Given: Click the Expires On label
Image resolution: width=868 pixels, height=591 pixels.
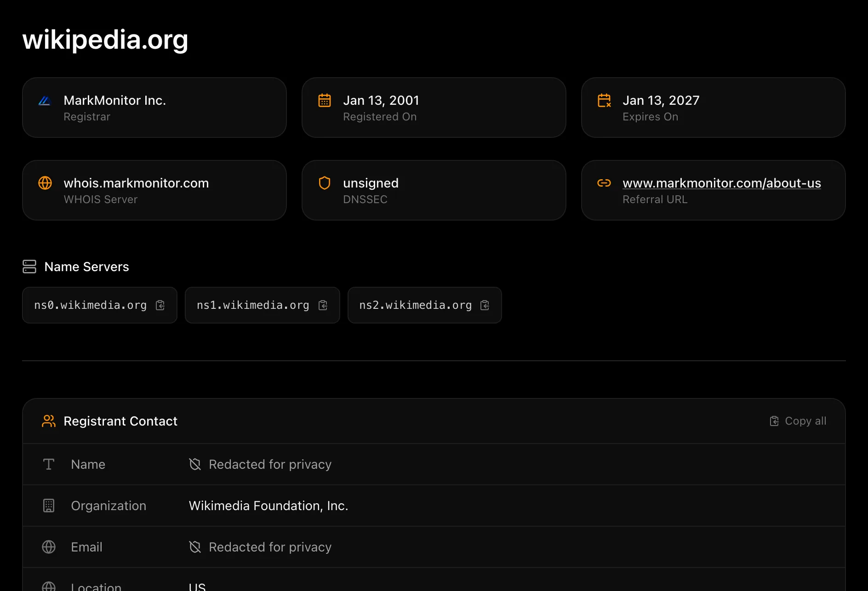Looking at the screenshot, I should point(650,117).
